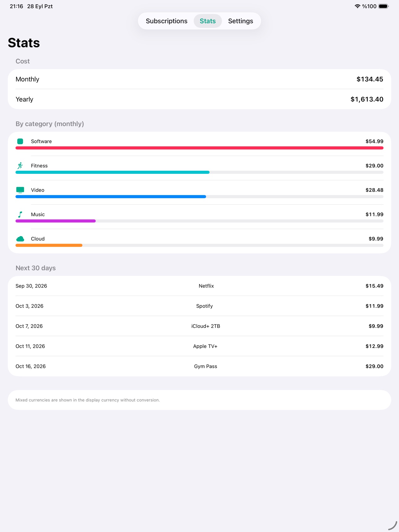Click the $1,613.40 yearly total

pos(367,99)
